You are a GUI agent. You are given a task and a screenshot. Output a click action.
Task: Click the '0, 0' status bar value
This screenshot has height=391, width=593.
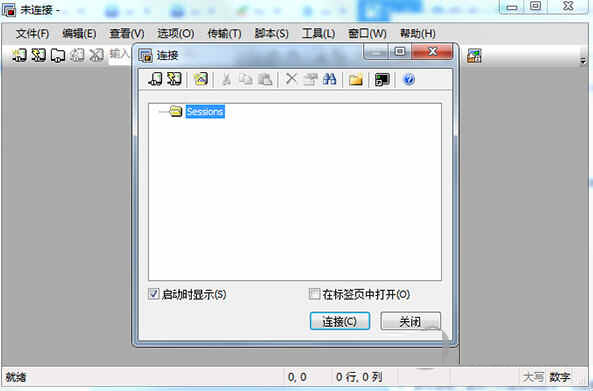297,377
